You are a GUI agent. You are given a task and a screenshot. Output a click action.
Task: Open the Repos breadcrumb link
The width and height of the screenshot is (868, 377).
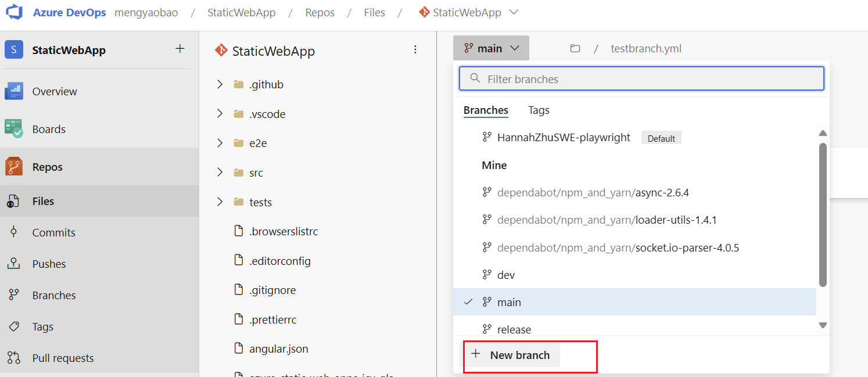click(x=320, y=12)
